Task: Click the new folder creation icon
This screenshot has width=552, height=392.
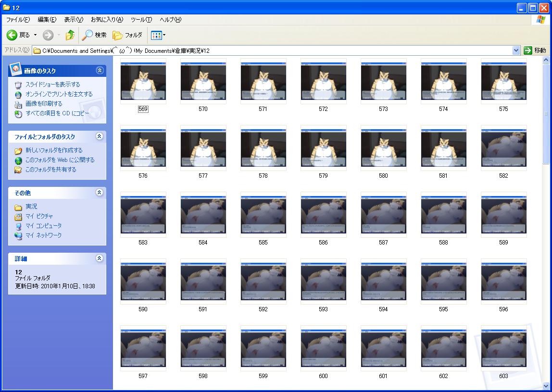Action: click(18, 151)
